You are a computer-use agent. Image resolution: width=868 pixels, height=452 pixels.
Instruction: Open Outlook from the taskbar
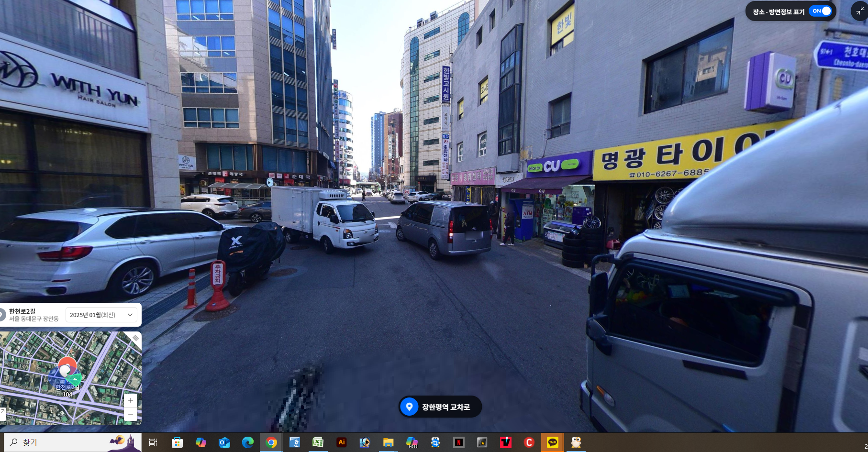224,442
